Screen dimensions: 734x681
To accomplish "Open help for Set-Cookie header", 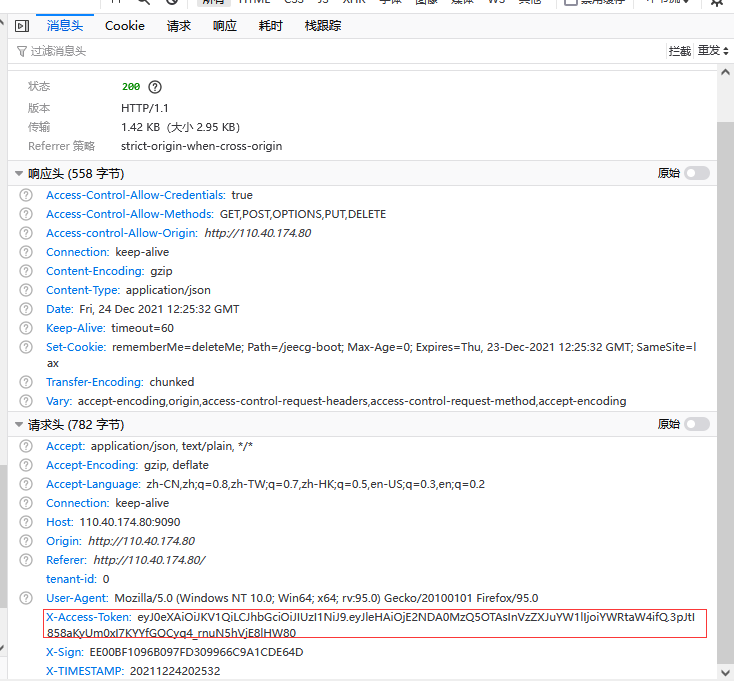I will [26, 347].
